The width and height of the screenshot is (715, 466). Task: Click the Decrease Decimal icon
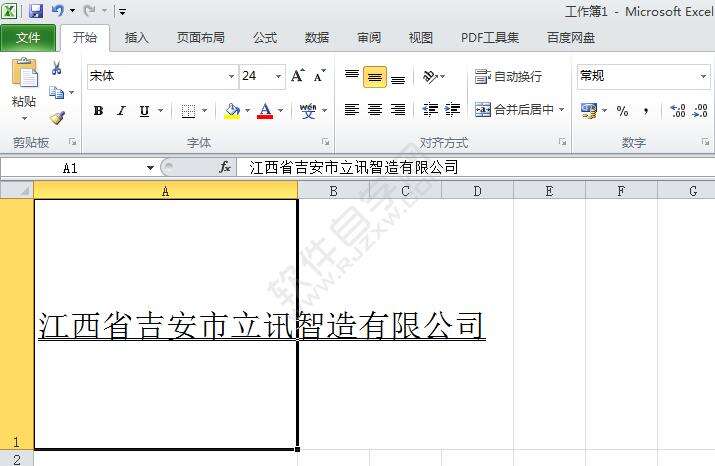point(700,110)
